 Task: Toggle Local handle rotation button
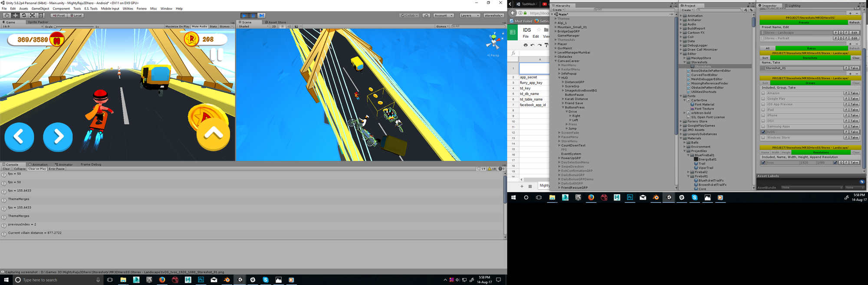click(x=76, y=15)
